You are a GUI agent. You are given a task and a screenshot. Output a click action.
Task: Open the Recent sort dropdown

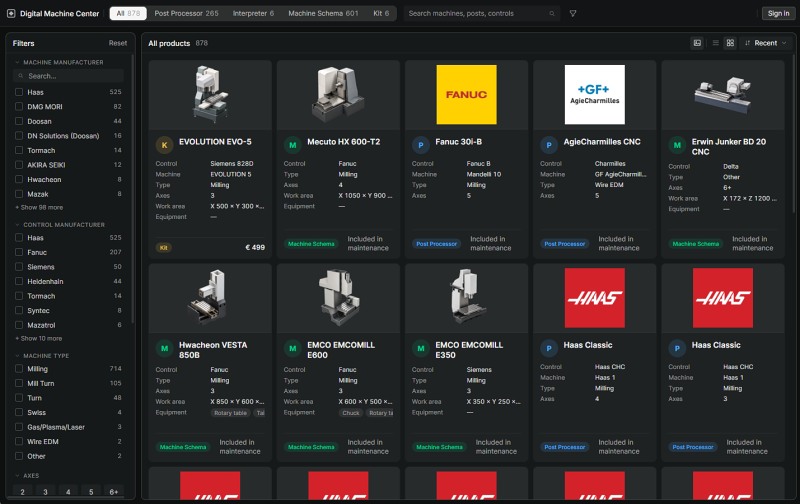(765, 43)
